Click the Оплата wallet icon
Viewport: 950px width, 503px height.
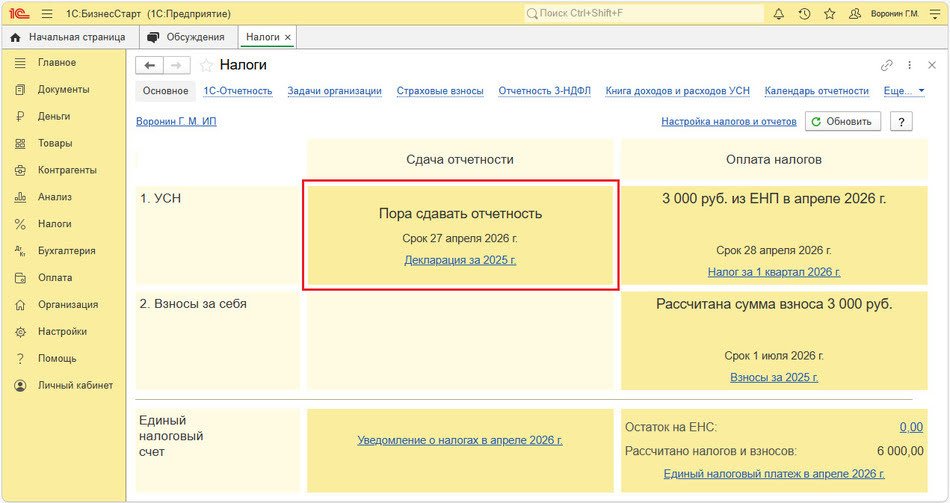(20, 278)
